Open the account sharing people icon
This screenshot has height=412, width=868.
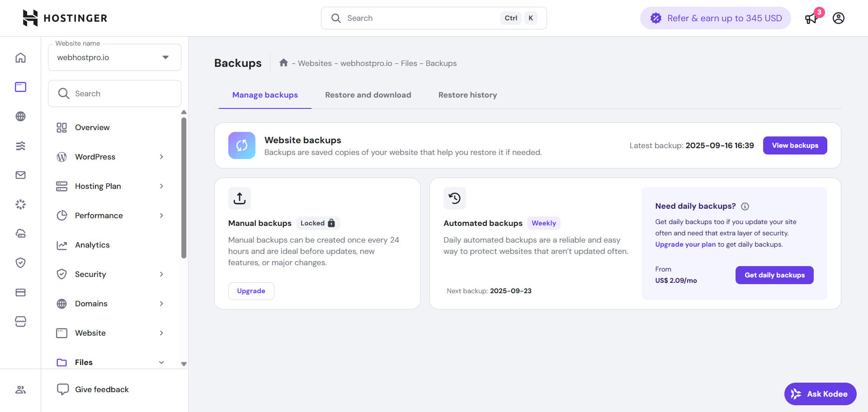[20, 389]
